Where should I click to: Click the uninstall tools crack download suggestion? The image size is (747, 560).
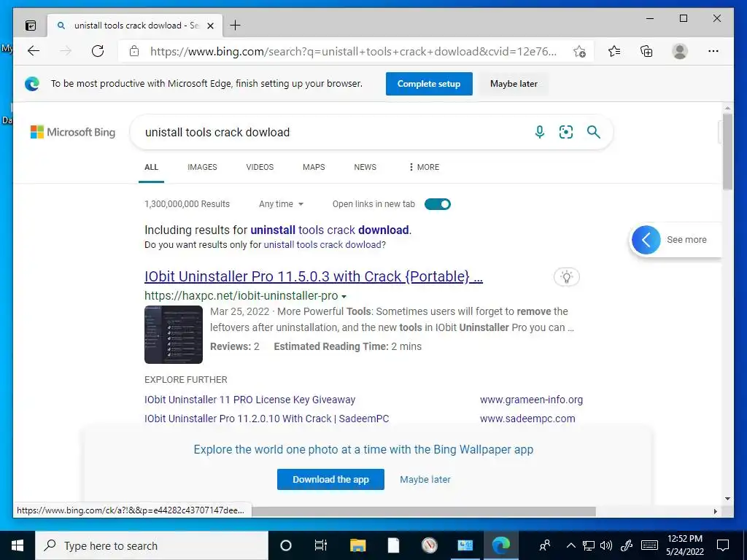(x=330, y=230)
